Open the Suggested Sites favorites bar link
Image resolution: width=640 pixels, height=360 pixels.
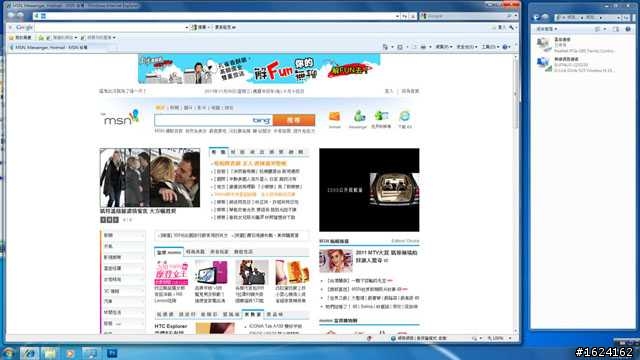click(63, 38)
